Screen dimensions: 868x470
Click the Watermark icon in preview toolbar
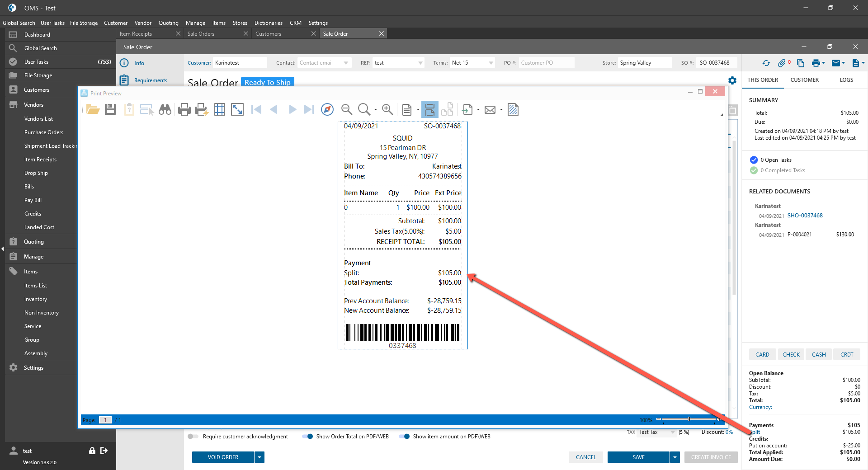(513, 109)
